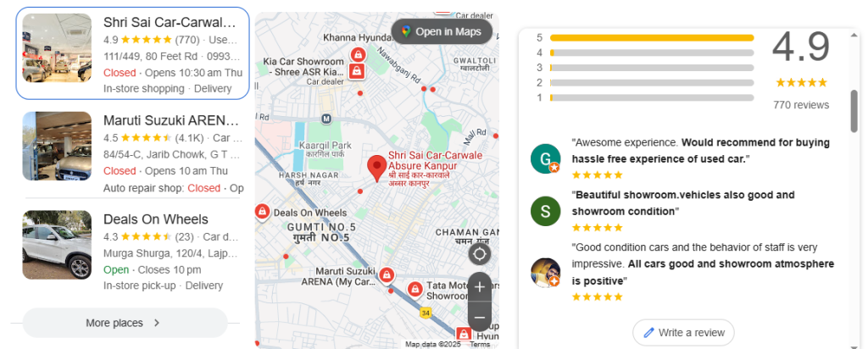The image size is (868, 349).
Task: Click the photo avatar of the third reviewer
Action: (x=545, y=272)
